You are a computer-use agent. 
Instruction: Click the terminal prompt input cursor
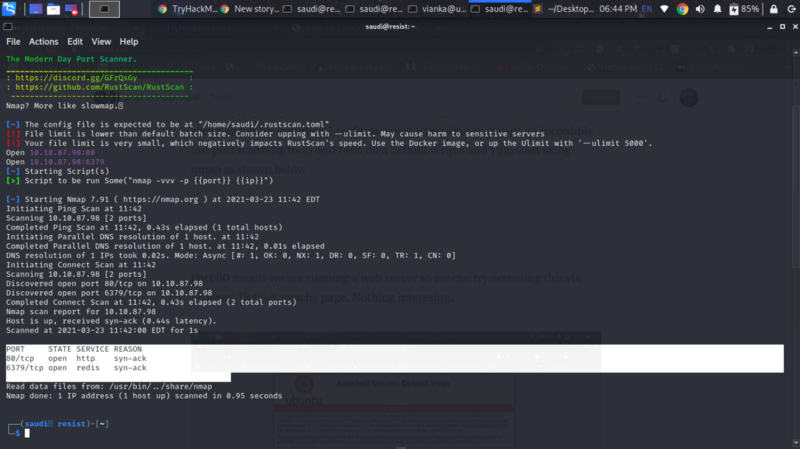(27, 433)
